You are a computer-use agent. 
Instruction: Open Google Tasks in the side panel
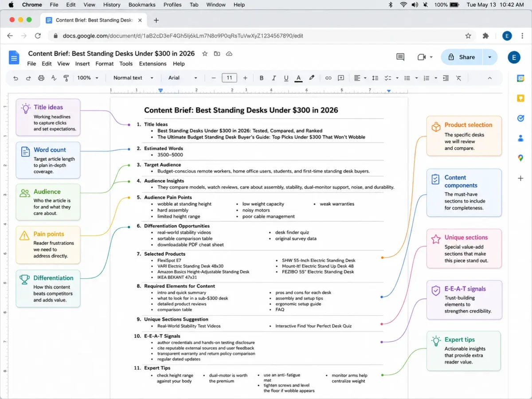click(x=520, y=118)
